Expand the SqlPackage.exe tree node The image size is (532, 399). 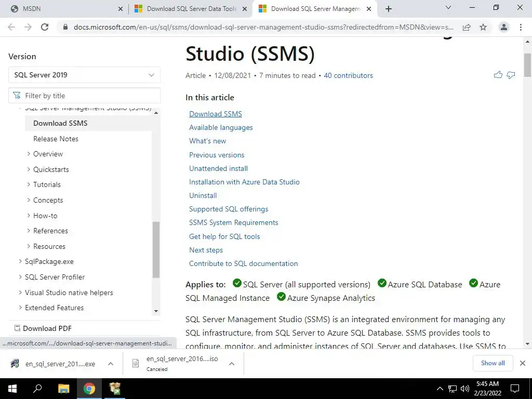(20, 261)
